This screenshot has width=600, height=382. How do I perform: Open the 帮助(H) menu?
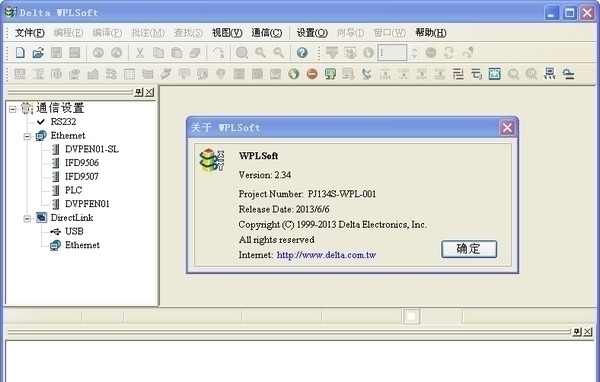click(431, 33)
